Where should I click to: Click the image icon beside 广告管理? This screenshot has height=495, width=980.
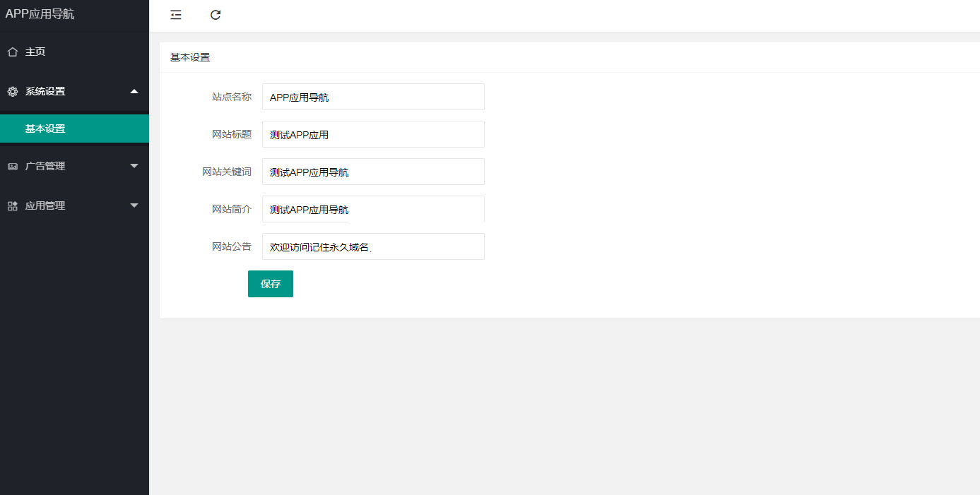[12, 166]
